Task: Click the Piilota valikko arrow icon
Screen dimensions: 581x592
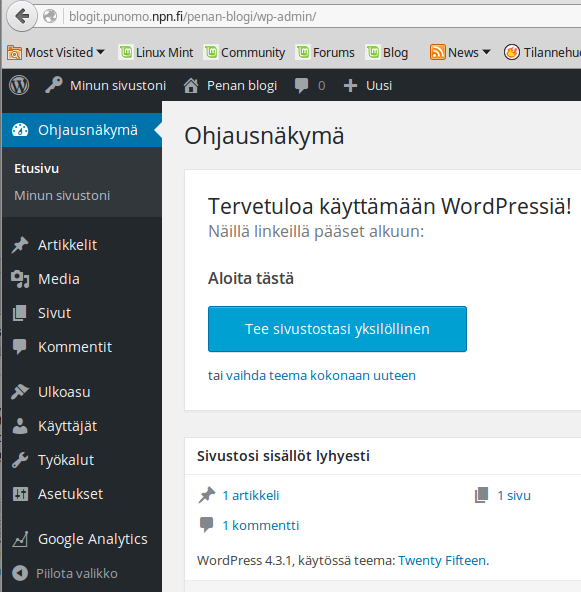Action: coord(20,573)
